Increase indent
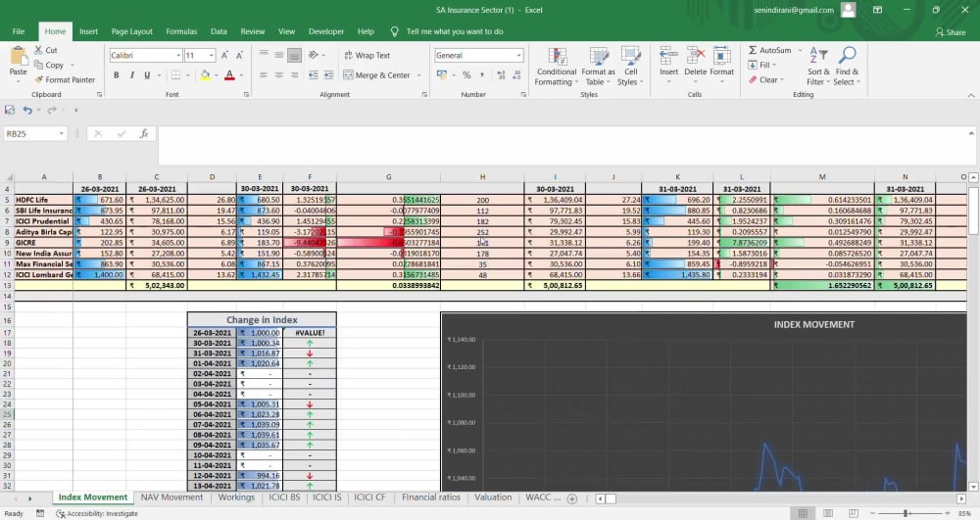 coord(328,74)
